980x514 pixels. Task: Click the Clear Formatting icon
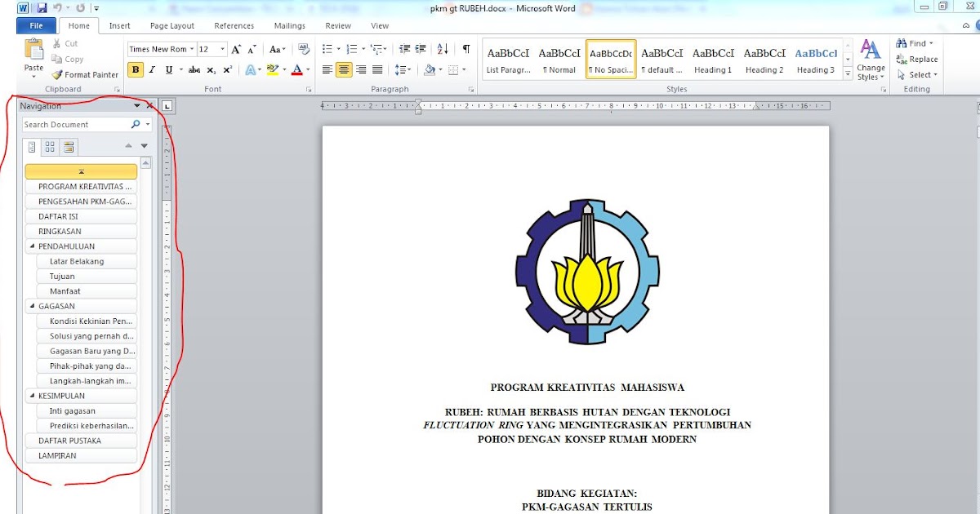(x=304, y=49)
